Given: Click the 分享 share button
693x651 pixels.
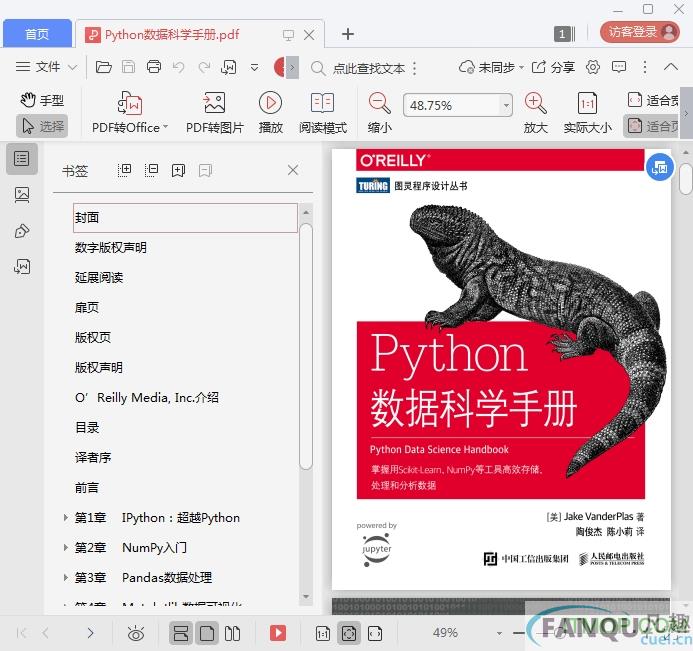Looking at the screenshot, I should pos(553,67).
